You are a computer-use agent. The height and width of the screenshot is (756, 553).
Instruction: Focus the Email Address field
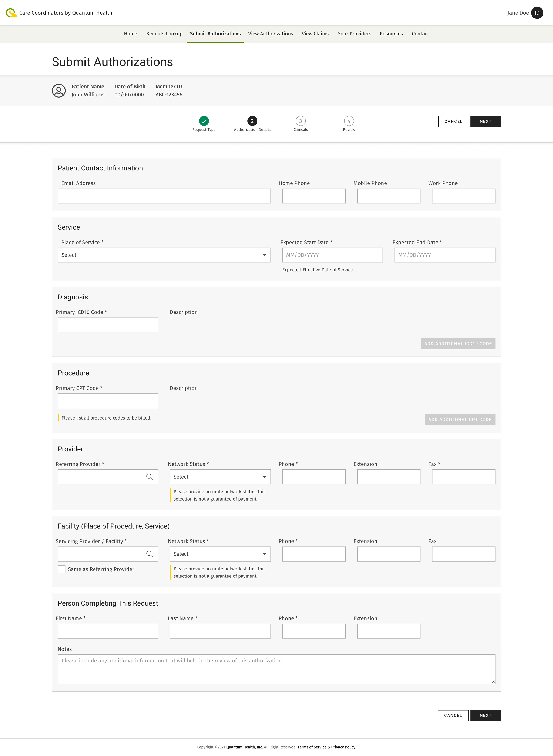164,196
